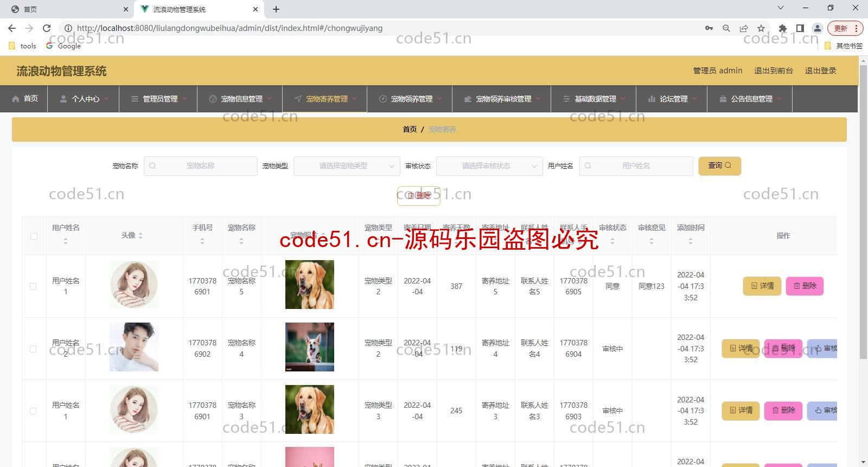Expand the 管理员管理 menu arrow
868x467 pixels.
tap(184, 99)
